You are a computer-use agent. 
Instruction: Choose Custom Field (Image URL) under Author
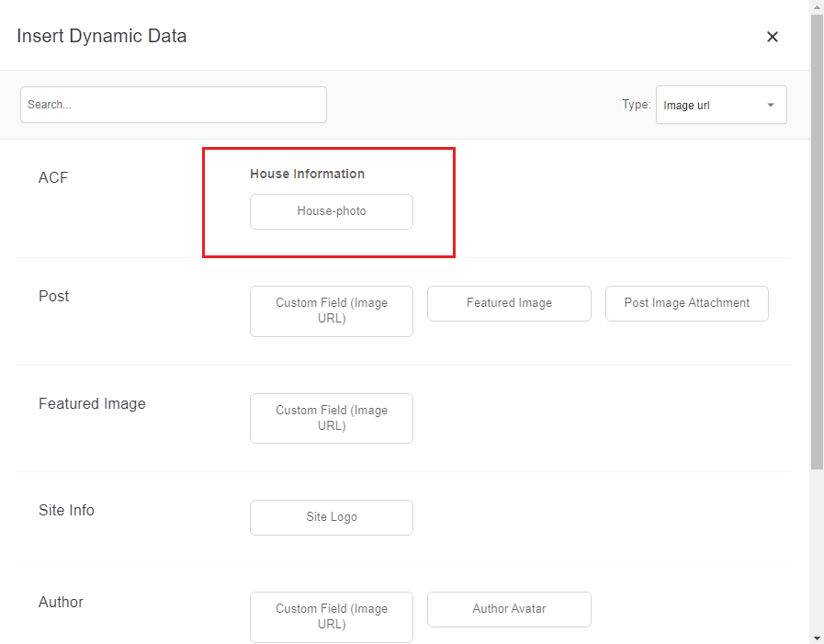331,616
